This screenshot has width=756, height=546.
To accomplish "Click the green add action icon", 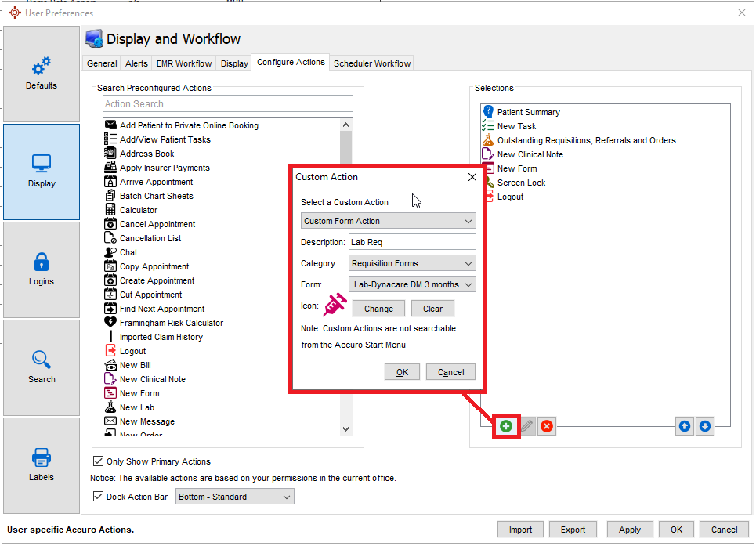I will click(506, 426).
